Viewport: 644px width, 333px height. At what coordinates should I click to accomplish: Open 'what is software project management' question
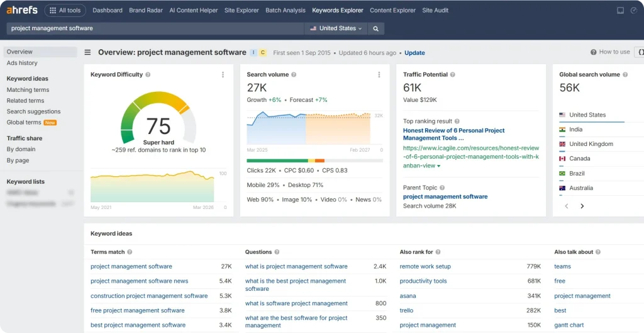point(296,303)
